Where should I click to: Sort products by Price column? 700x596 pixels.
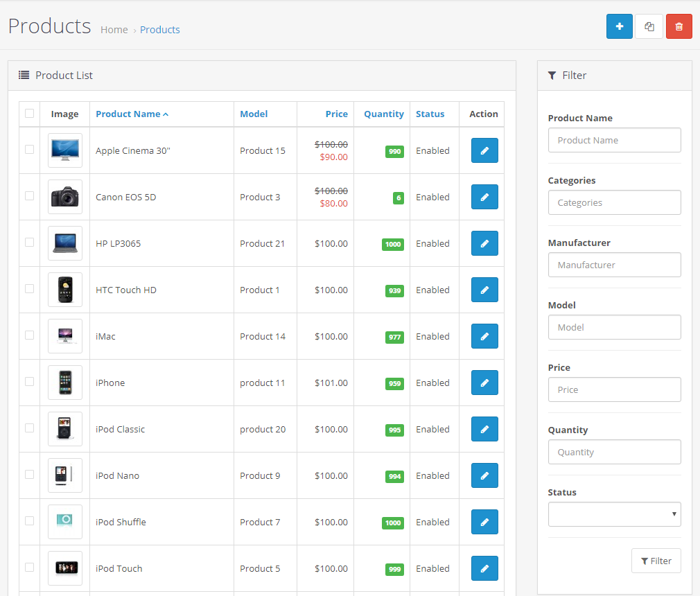(x=337, y=114)
